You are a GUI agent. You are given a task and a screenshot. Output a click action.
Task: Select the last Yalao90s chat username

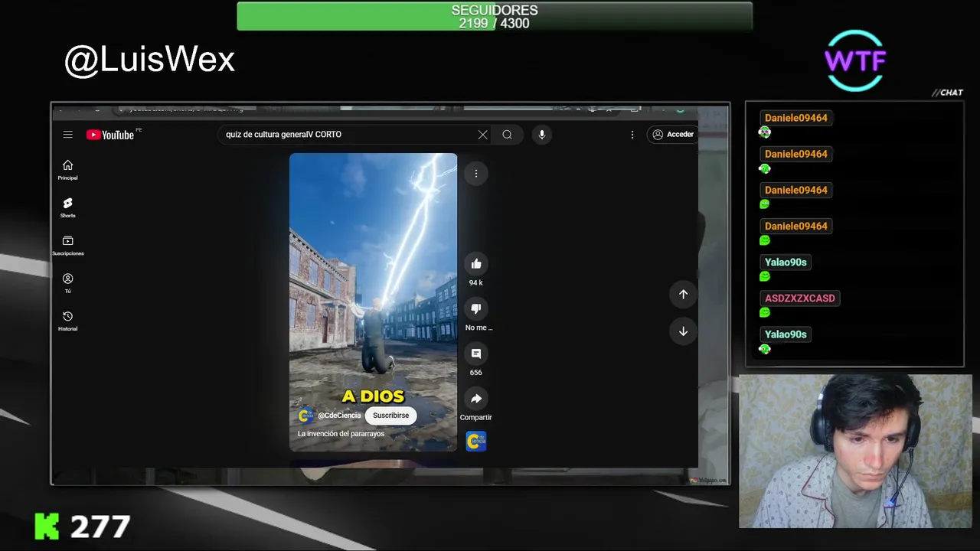pos(786,334)
